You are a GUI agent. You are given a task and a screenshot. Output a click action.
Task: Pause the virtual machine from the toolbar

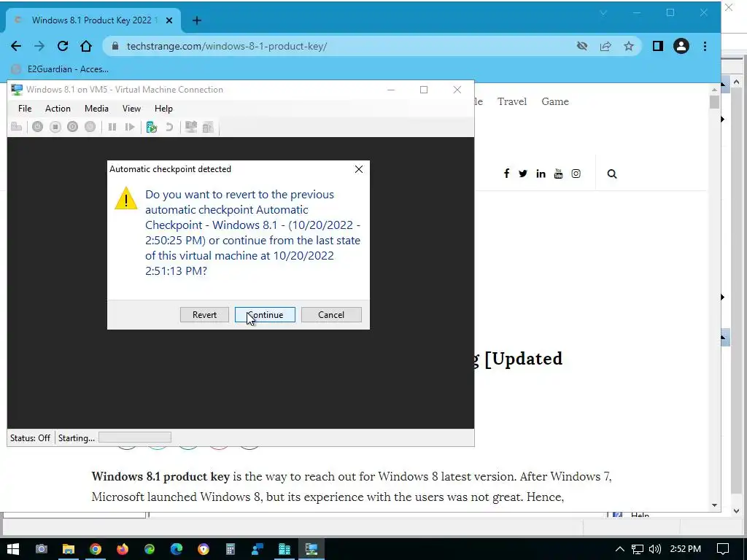(x=112, y=127)
